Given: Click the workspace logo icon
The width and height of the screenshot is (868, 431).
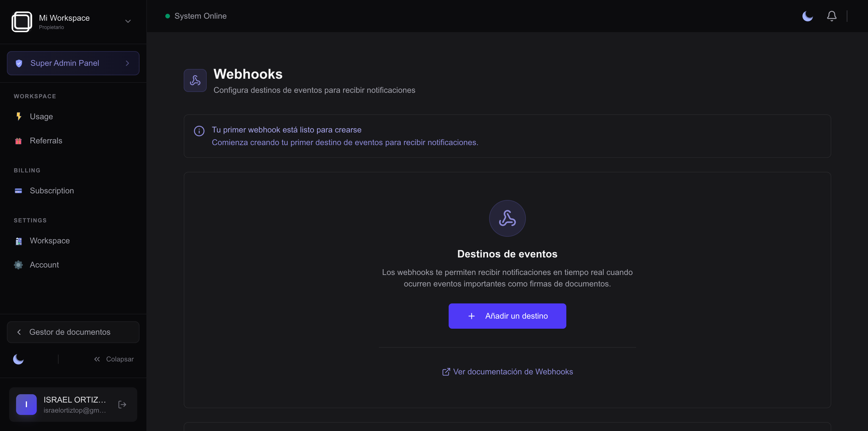Looking at the screenshot, I should click(x=22, y=22).
